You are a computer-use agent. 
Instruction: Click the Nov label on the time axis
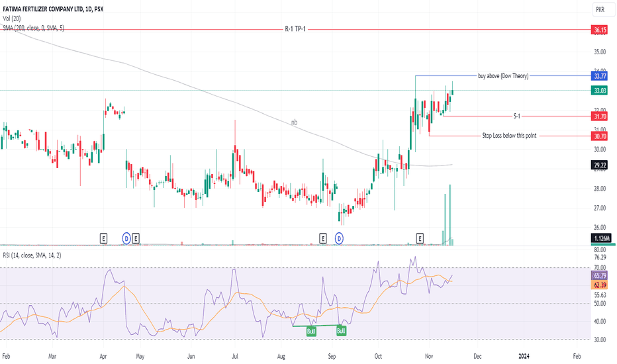click(429, 356)
